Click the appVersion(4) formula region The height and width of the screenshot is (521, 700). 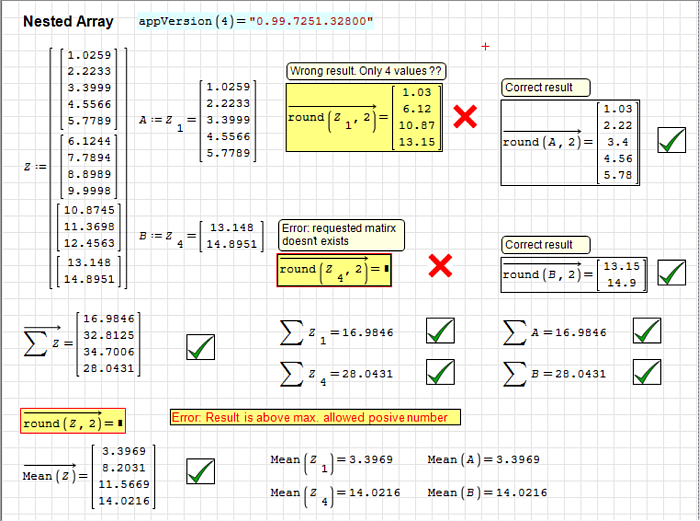click(254, 21)
